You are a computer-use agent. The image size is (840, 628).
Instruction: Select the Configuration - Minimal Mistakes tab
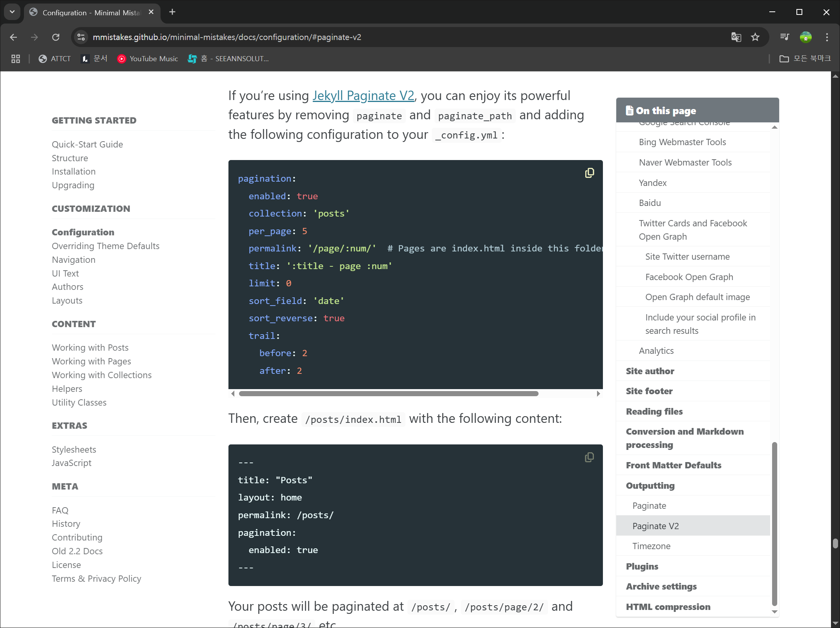91,13
